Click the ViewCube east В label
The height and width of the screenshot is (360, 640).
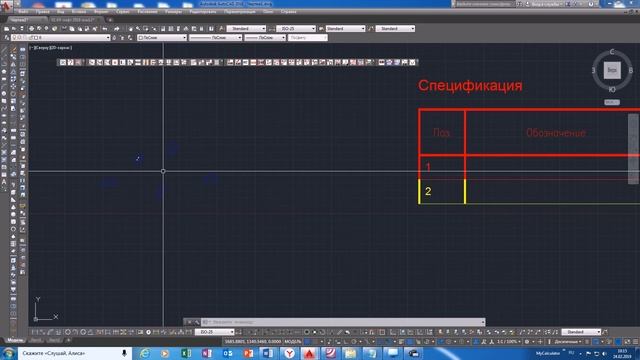coord(631,71)
